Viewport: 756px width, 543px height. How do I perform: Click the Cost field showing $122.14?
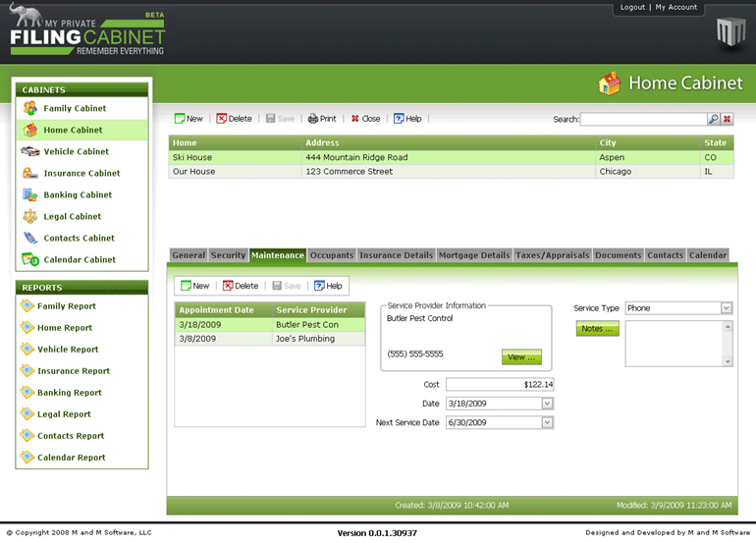tap(500, 384)
